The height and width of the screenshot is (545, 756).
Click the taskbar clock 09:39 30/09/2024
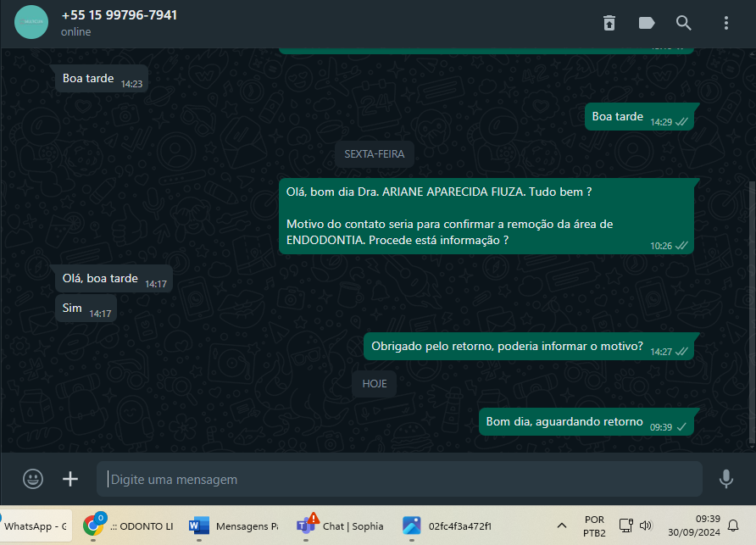click(x=694, y=526)
